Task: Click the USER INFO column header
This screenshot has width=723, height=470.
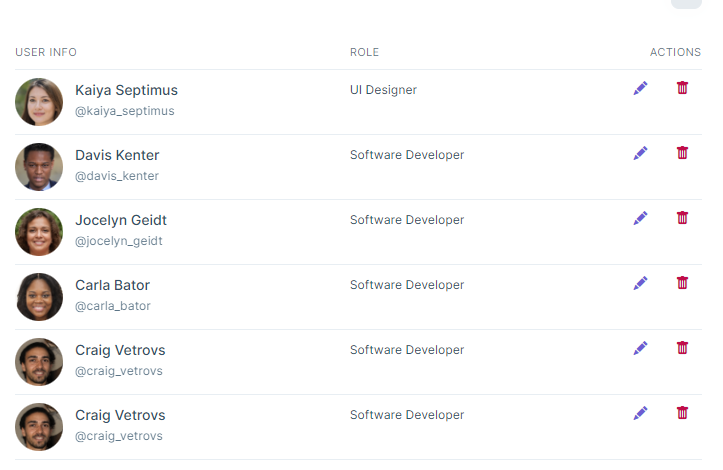Action: tap(46, 52)
